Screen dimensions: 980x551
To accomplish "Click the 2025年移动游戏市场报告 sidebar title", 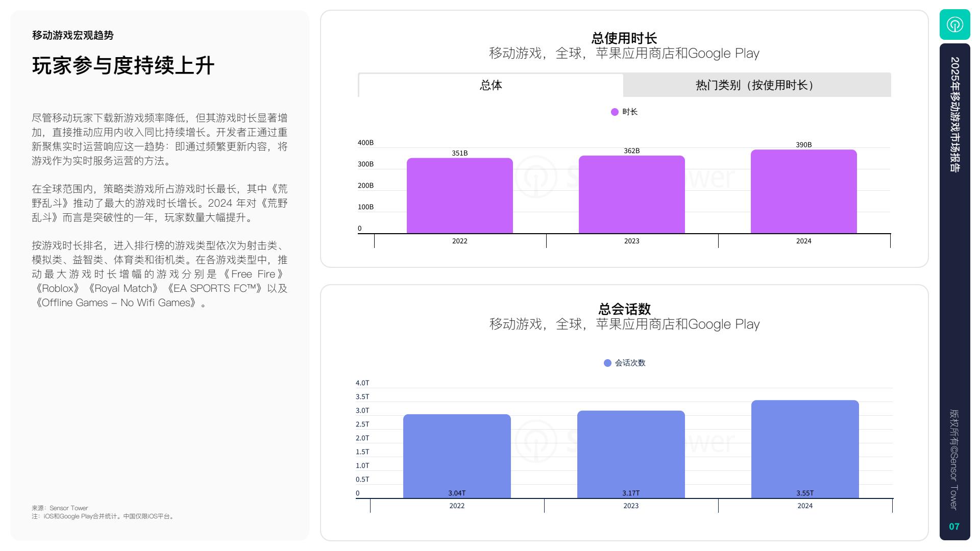I will click(x=954, y=114).
